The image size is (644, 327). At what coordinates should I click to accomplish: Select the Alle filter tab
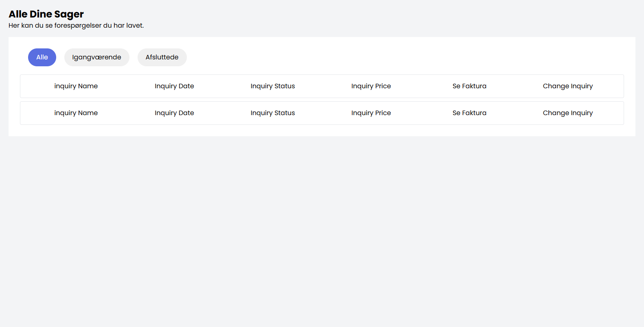(x=42, y=57)
